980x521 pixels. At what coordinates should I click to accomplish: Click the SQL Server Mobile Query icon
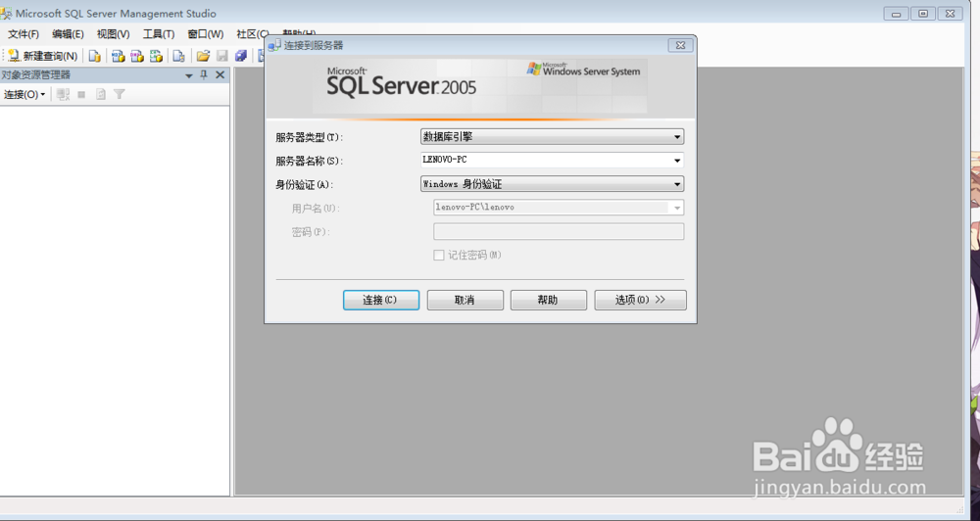[178, 56]
